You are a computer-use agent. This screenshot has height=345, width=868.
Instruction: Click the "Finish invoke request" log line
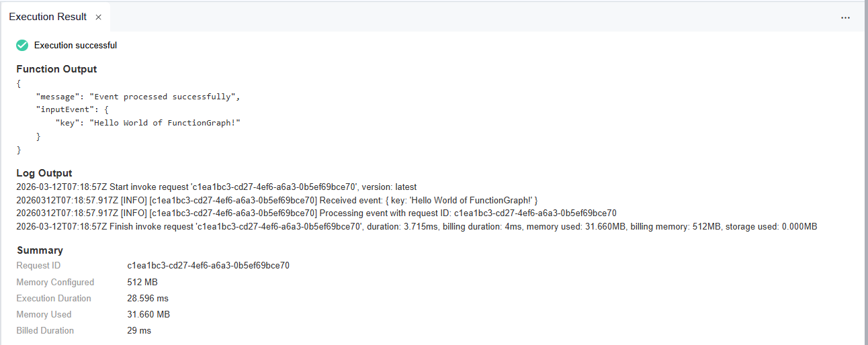coord(417,227)
